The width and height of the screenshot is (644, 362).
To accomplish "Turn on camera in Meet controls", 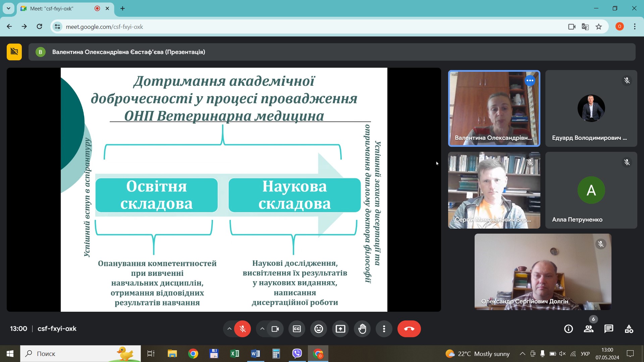I will pos(275,329).
